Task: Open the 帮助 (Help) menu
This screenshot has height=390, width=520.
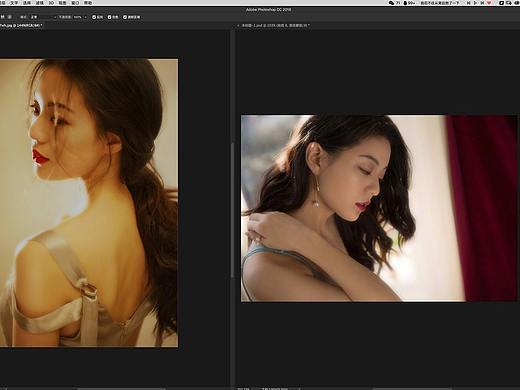Action: [88, 3]
